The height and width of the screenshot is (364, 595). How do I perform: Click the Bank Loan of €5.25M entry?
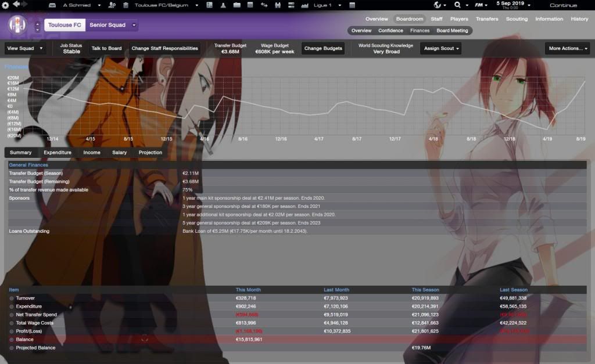[245, 231]
